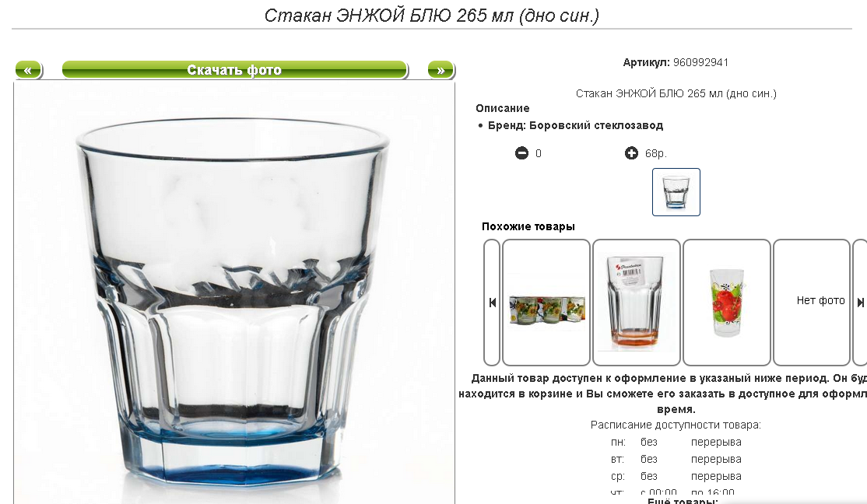Click the plus icon to add item

tap(631, 153)
